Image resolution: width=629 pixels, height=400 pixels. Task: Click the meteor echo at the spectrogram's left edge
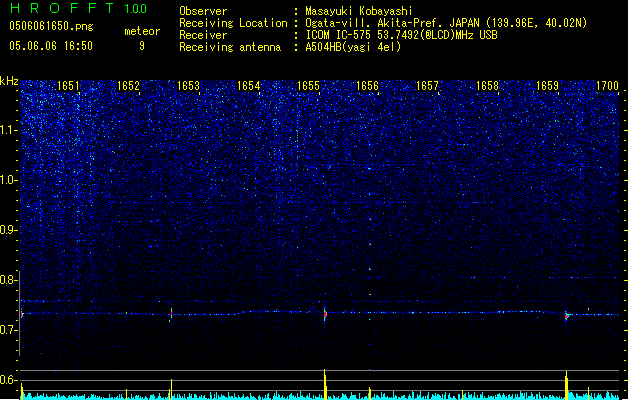[22, 315]
